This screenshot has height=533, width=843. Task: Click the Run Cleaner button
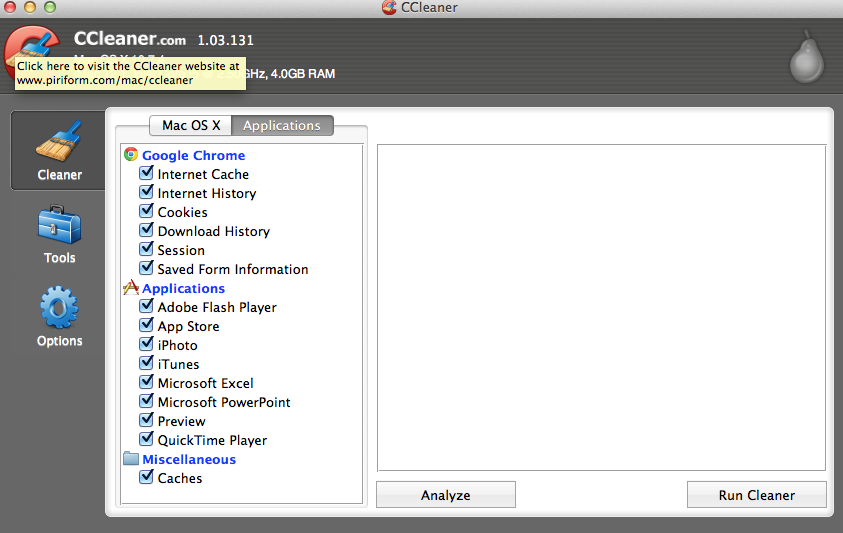point(756,495)
